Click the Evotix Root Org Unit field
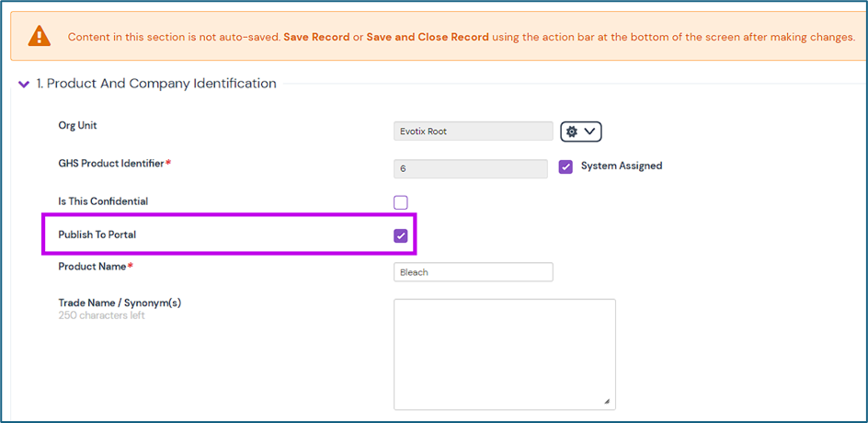868x423 pixels. [473, 131]
